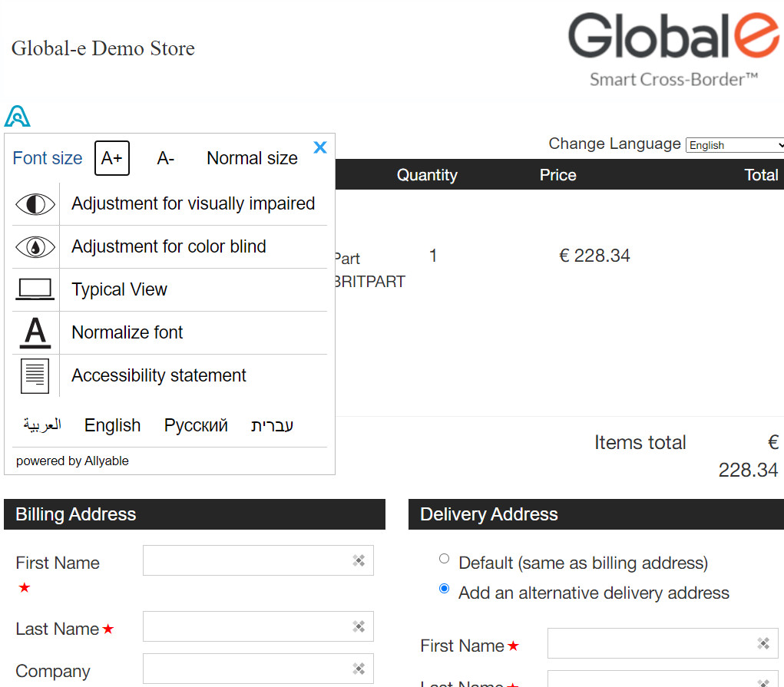Click the Typical View laptop icon
Viewport: 784px width, 687px height.
tap(35, 290)
